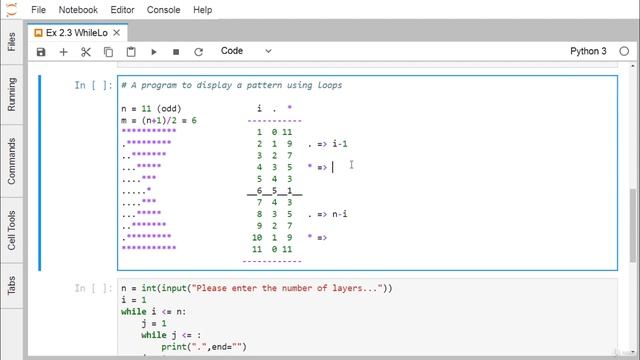The image size is (640, 360).
Task: Show the Commands sidebar panel
Action: pos(11,161)
